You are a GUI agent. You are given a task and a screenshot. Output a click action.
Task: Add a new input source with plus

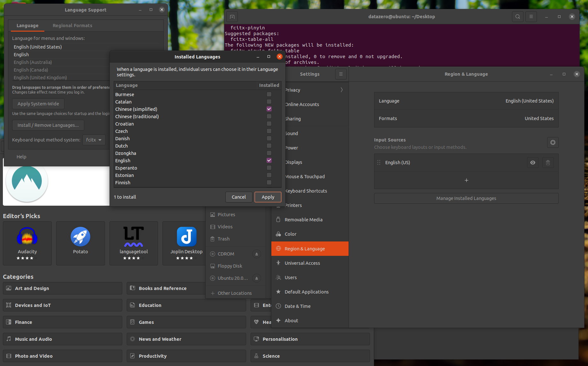pyautogui.click(x=466, y=180)
